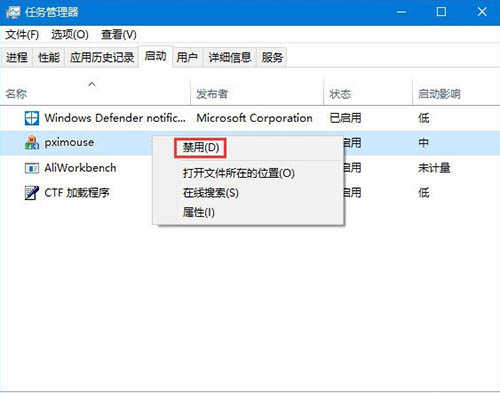Screen dimensions: 500x393
Task: Choose 打开文件所在的位置(O) in context menu
Action: 239,173
